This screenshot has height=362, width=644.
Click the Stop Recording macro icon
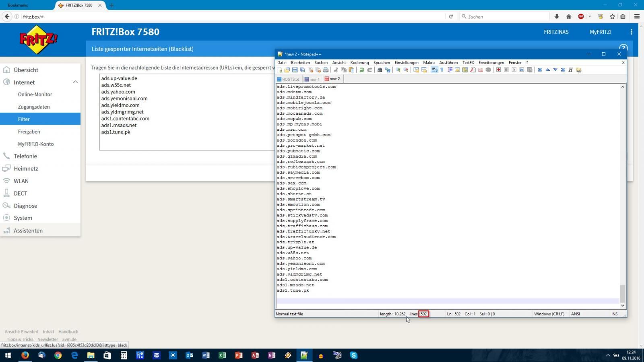point(506,70)
